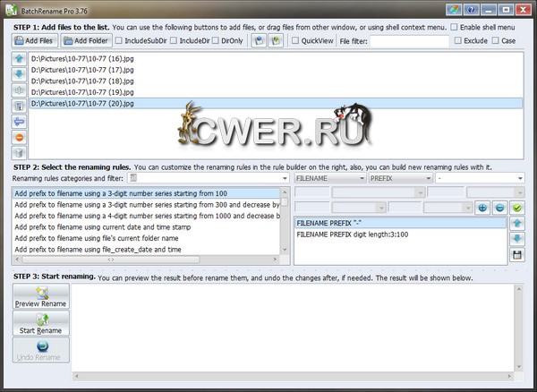Click the save rule floppy disk icon
537x392 pixels.
pyautogui.click(x=517, y=255)
